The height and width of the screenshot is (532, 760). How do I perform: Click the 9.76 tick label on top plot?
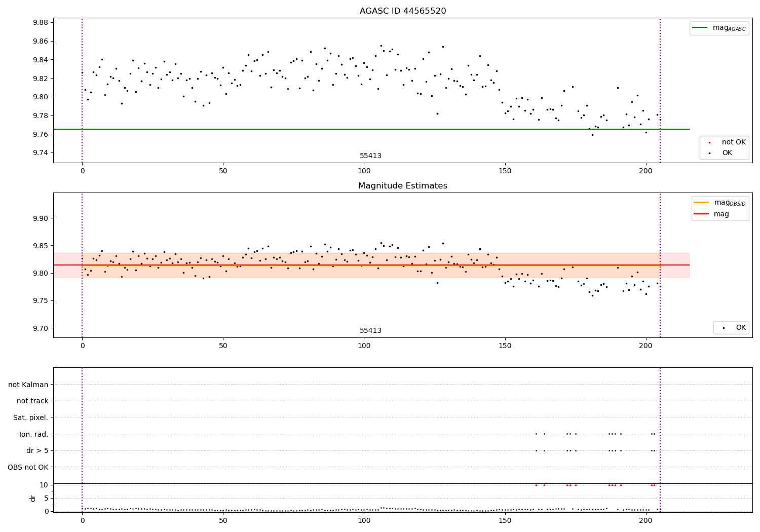(40, 134)
